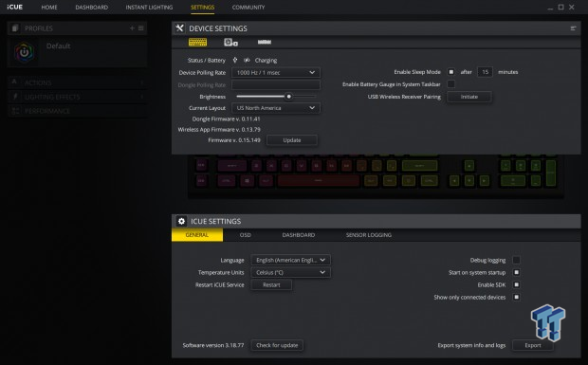The height and width of the screenshot is (365, 588).
Task: Toggle Show only connected devices checkbox
Action: [516, 297]
